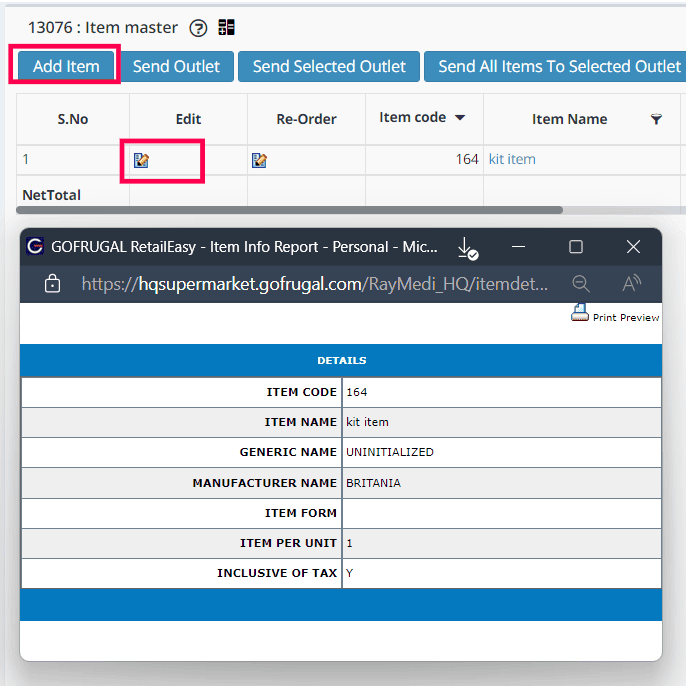Click the MANUFACTURER NAME label
Image resolution: width=686 pixels, height=686 pixels.
click(x=264, y=483)
